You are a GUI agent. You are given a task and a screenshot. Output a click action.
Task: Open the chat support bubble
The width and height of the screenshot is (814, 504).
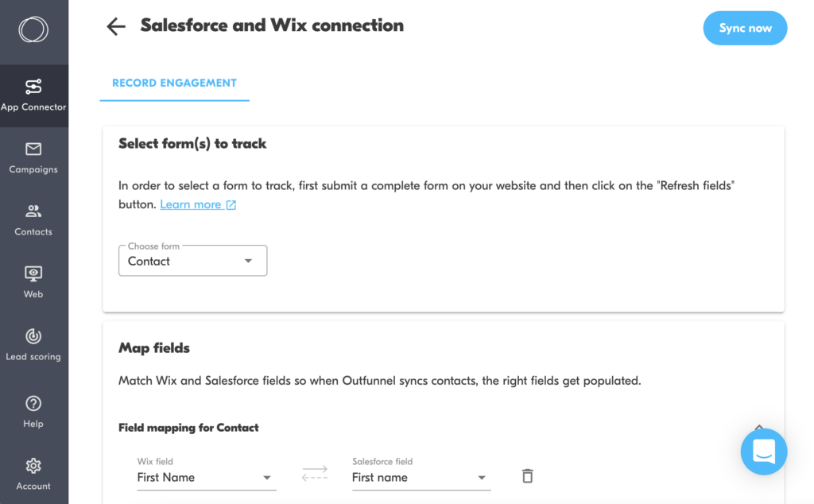coord(763,451)
